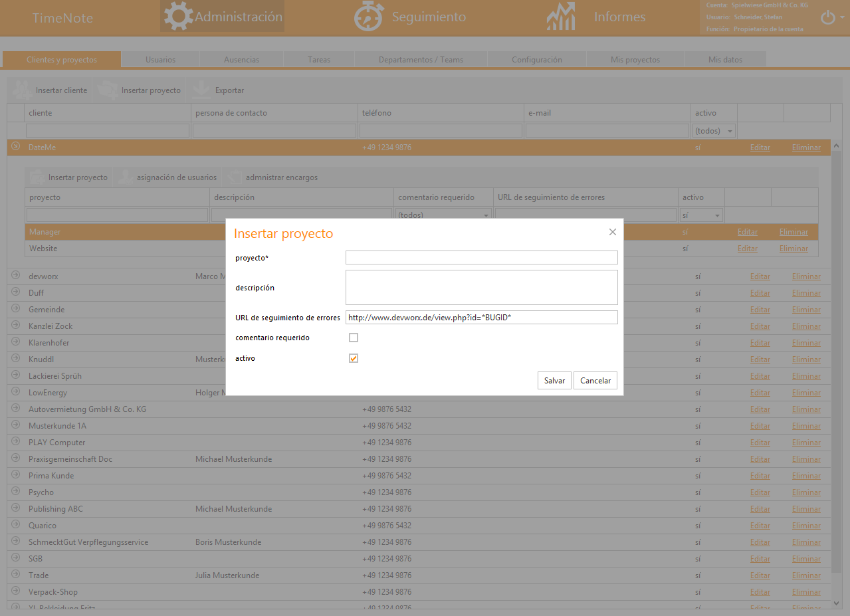
Task: Switch to the Usuarios tab
Action: [160, 60]
